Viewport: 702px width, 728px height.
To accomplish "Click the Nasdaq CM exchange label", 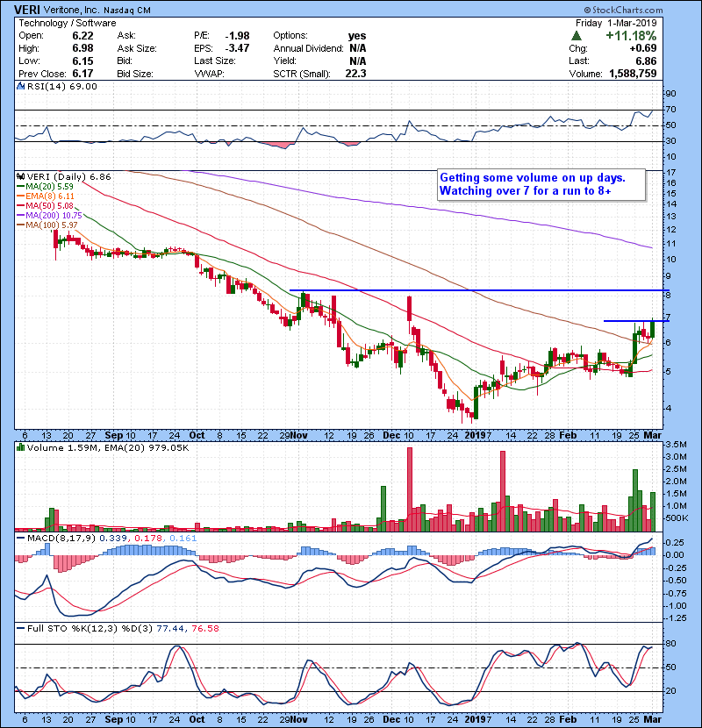I will 127,11.
